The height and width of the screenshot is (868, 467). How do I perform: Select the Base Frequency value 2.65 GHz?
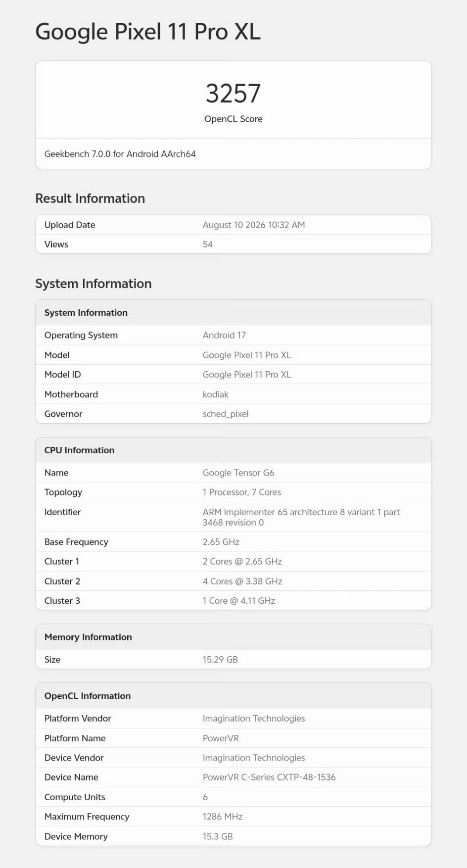tap(221, 542)
